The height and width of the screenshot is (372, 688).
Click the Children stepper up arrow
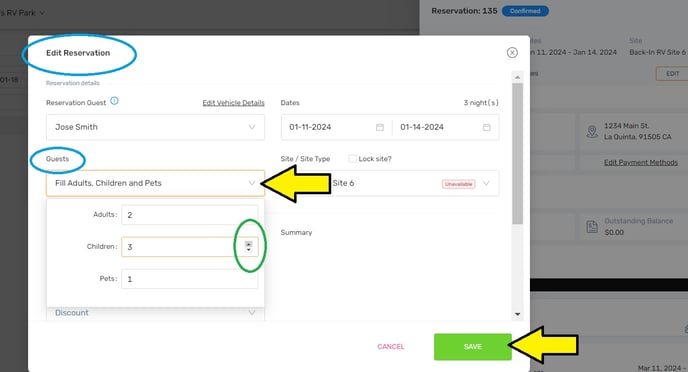click(x=248, y=244)
